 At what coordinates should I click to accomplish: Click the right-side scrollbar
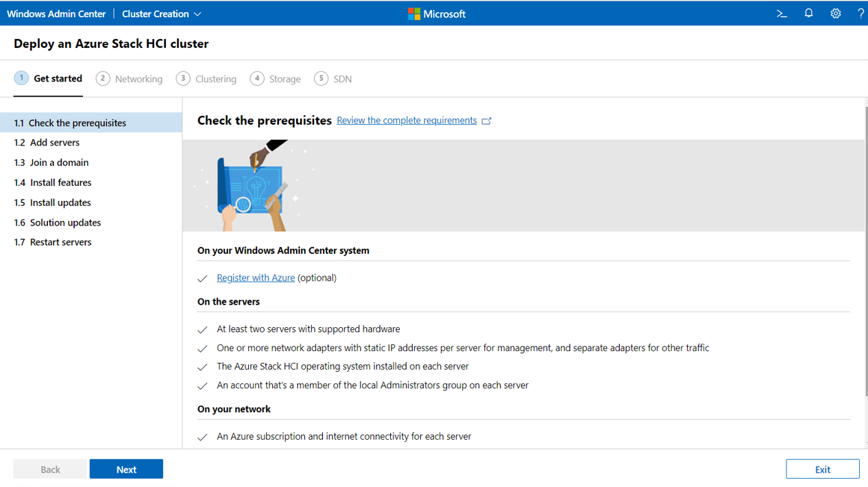(865, 206)
